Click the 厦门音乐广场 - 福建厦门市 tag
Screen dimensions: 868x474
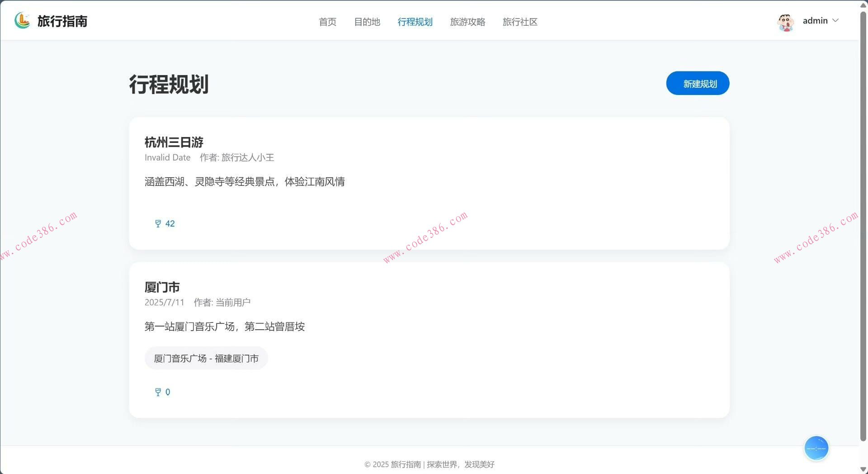click(x=206, y=358)
